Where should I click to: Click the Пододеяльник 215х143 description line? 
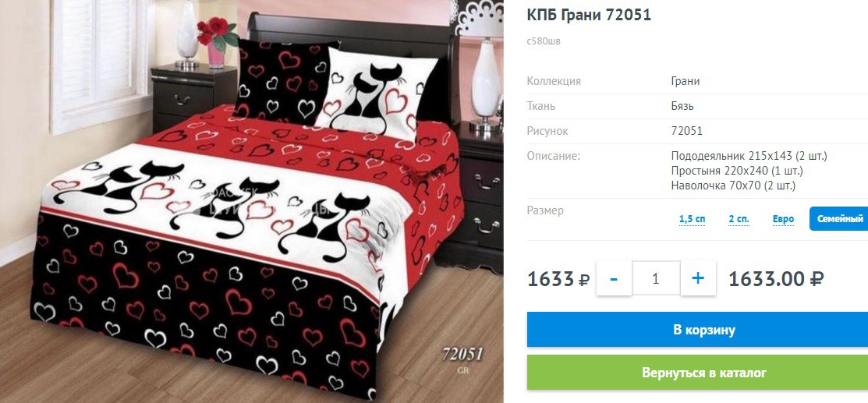(x=749, y=156)
